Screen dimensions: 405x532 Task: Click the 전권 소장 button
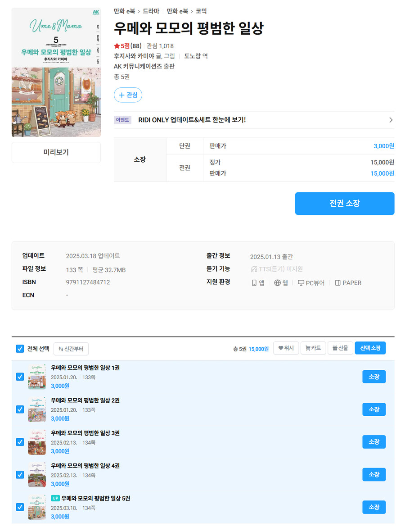[x=345, y=204]
